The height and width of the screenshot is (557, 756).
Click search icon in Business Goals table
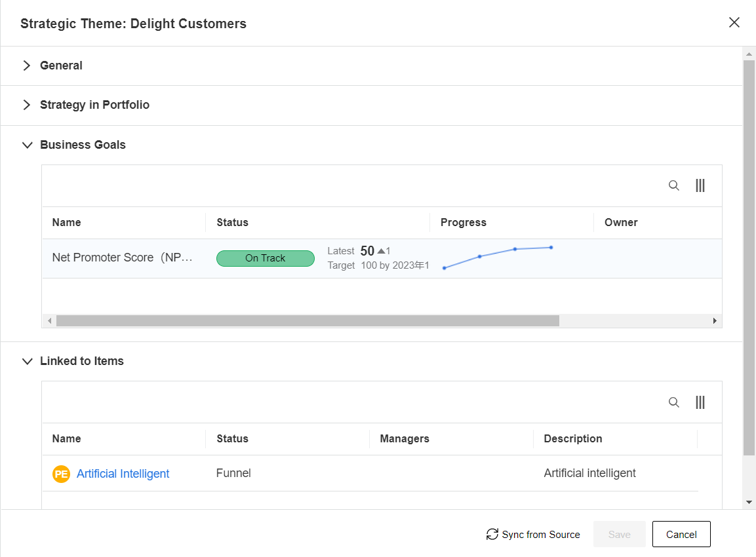(x=673, y=185)
